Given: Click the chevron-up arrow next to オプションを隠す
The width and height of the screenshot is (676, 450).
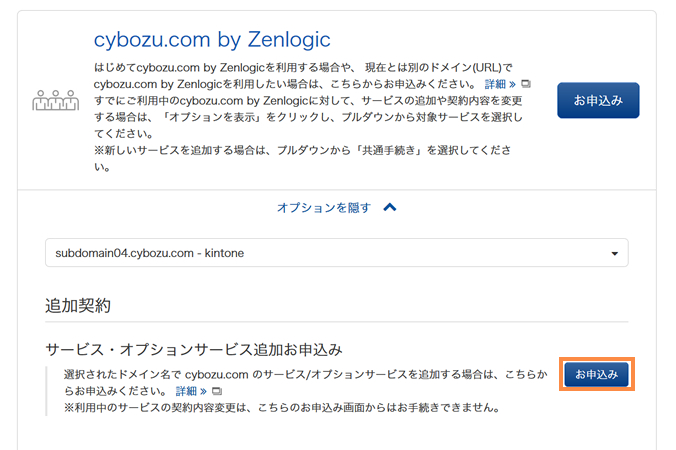Looking at the screenshot, I should pos(390,208).
